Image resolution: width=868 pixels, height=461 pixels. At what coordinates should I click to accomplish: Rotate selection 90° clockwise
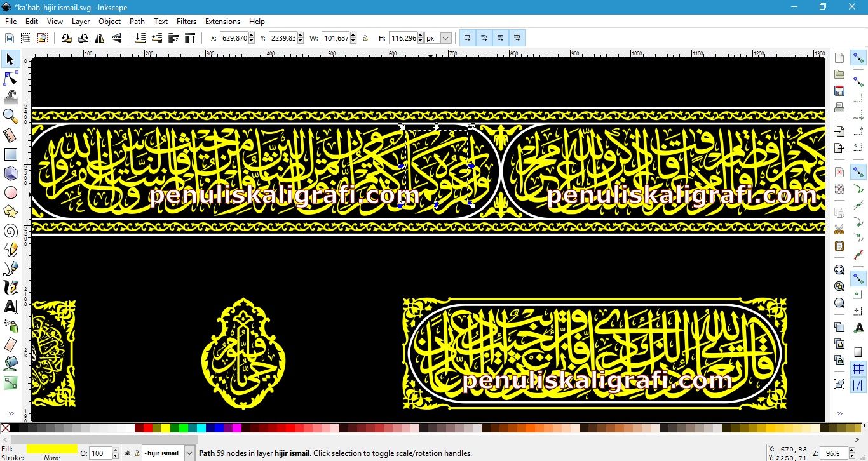[x=83, y=38]
